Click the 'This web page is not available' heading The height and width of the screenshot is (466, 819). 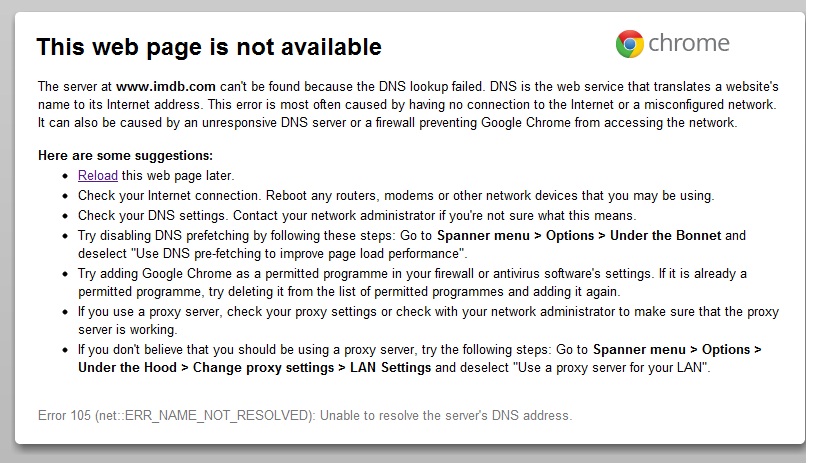(209, 47)
